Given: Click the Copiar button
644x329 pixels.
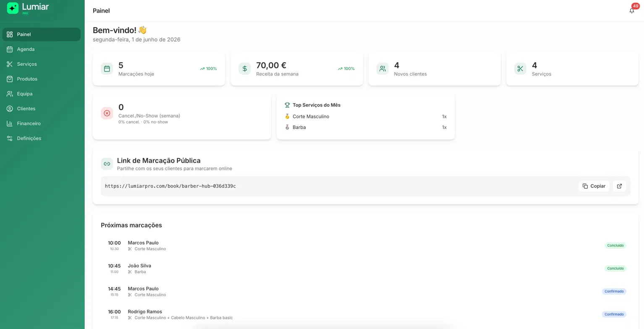Looking at the screenshot, I should click(594, 186).
